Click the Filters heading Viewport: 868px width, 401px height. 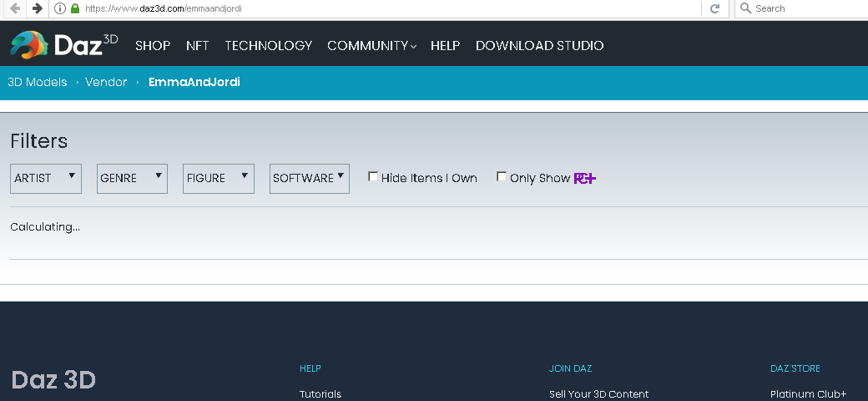coord(38,140)
